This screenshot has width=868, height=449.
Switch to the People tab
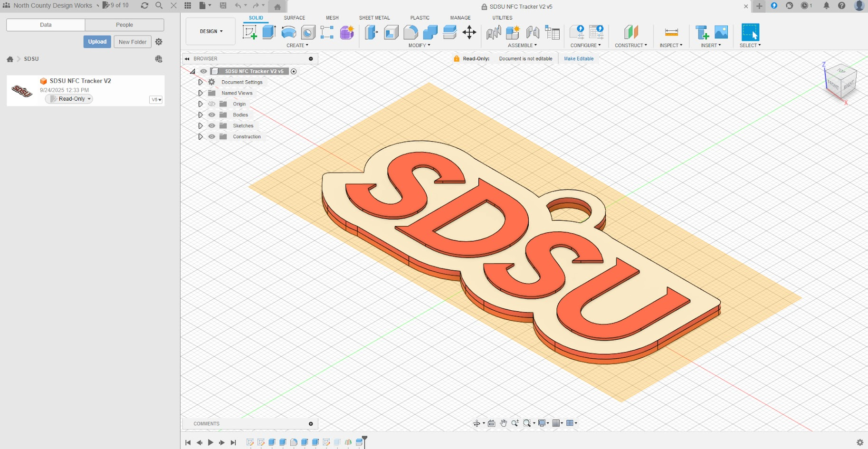pos(124,25)
